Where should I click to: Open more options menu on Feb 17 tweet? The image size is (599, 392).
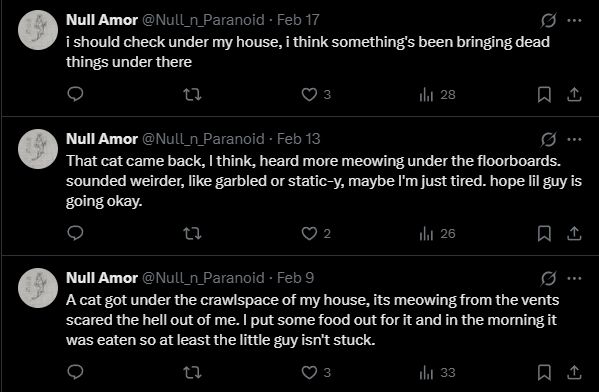[574, 20]
